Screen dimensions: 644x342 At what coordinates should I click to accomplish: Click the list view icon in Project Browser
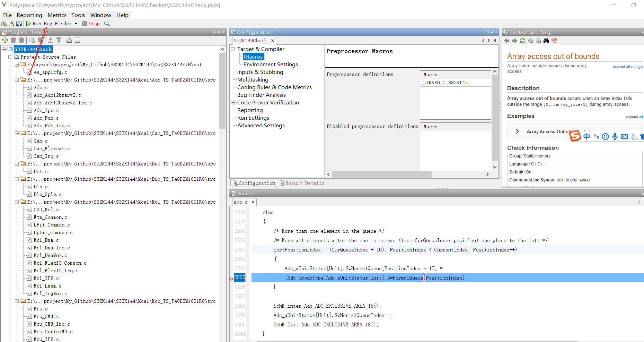[x=78, y=40]
